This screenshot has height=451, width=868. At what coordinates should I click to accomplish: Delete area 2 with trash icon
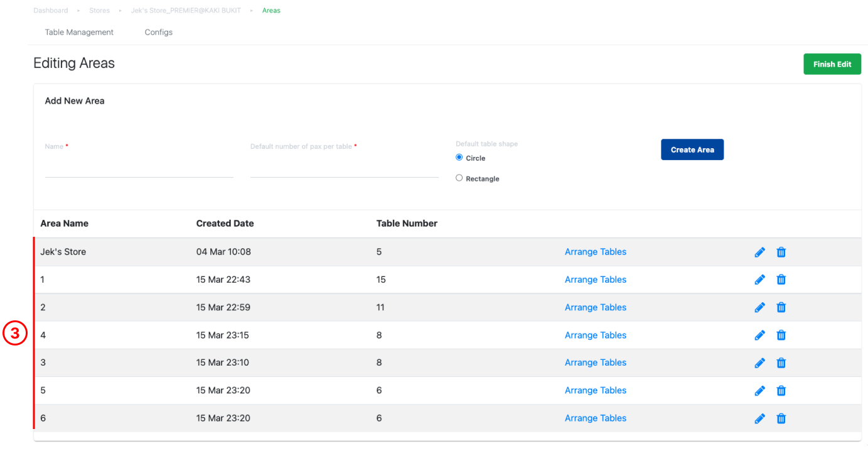point(781,307)
